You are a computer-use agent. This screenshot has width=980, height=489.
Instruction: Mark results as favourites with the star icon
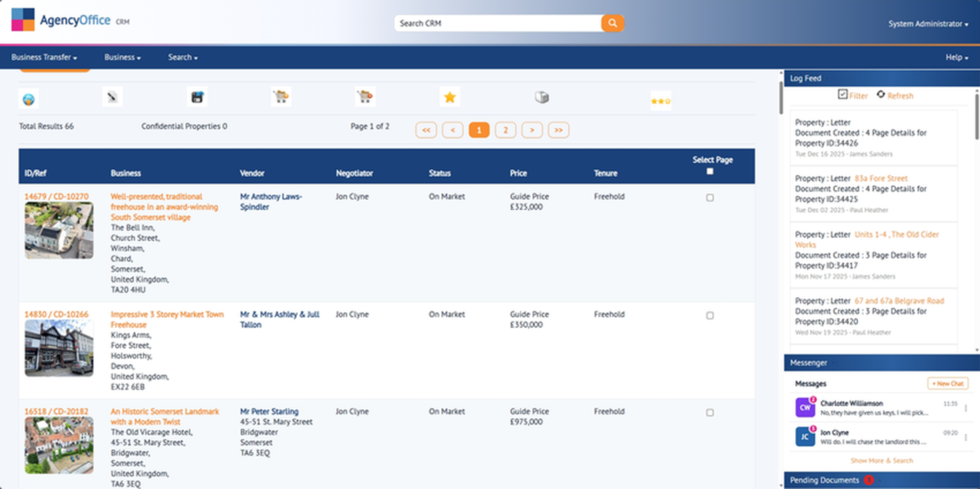450,97
